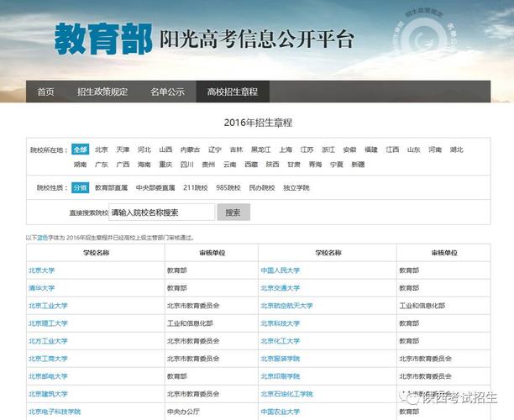The image size is (514, 420).
Task: Select the highlighted 全部 option in the 院校所在地 row
Action: point(81,150)
